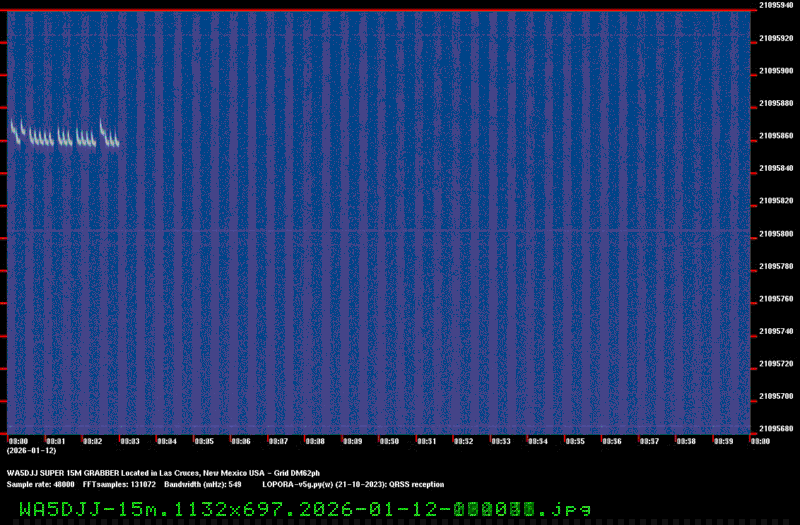Select the 00:15 time axis label
The image size is (800, 525).
pos(574,441)
